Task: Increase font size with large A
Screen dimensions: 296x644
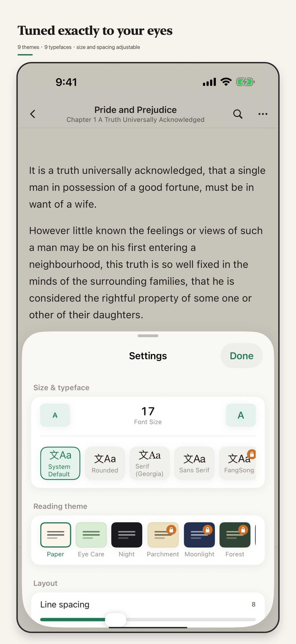Action: [241, 415]
